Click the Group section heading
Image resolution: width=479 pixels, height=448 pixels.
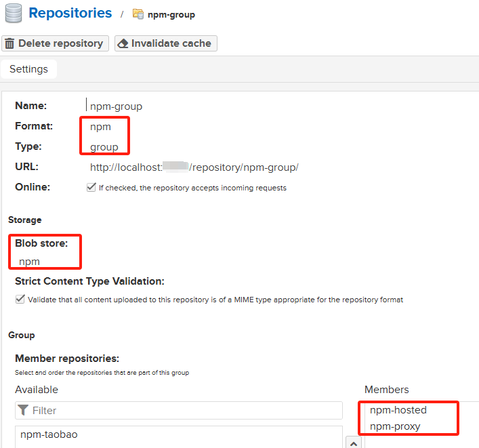pyautogui.click(x=22, y=335)
